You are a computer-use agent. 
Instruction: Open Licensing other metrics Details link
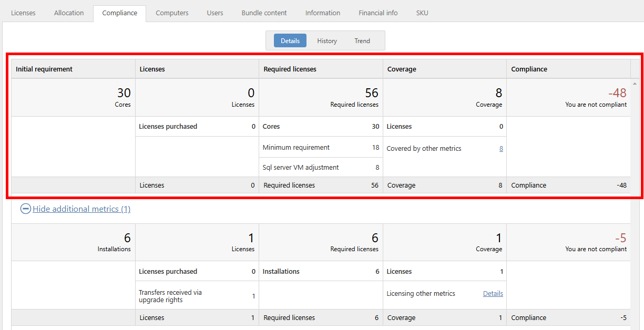[x=493, y=293]
